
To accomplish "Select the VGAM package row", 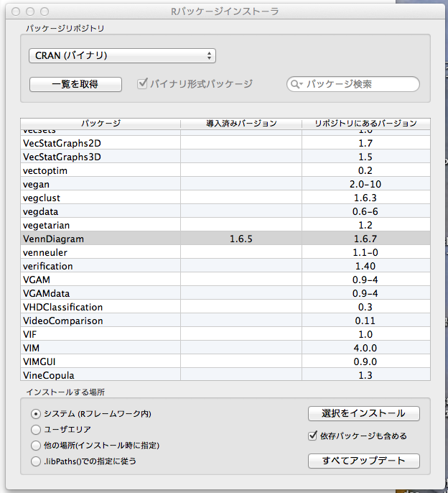I will [x=101, y=280].
